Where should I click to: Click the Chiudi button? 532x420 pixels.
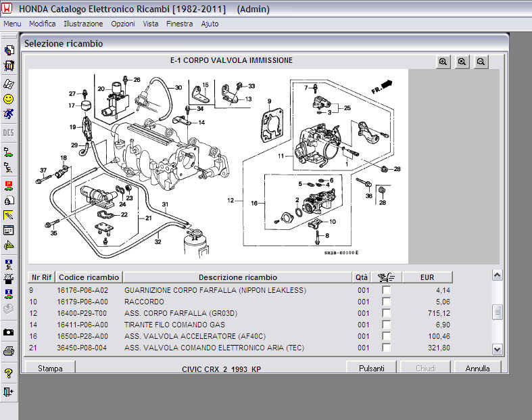(425, 368)
